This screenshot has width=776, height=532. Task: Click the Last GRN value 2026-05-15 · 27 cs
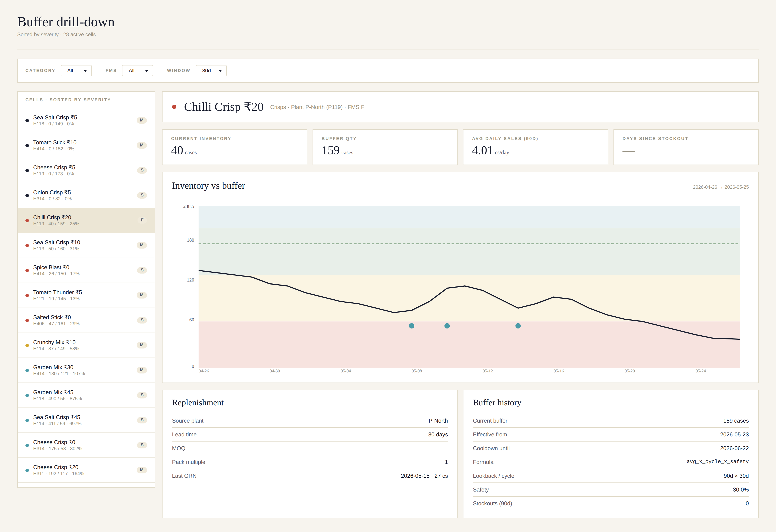[424, 476]
